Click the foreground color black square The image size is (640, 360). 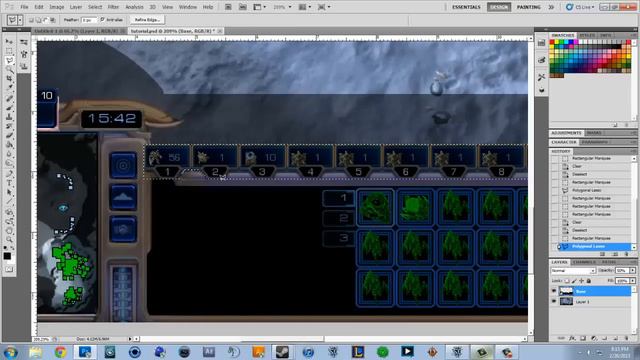(7, 256)
